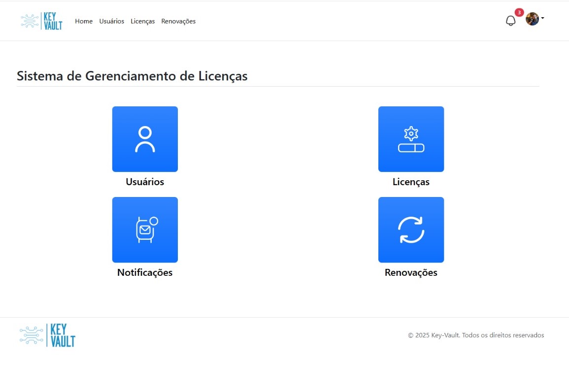Viewport: 569px width, 392px height.
Task: Open the Notificações notifications icon
Action: (145, 229)
